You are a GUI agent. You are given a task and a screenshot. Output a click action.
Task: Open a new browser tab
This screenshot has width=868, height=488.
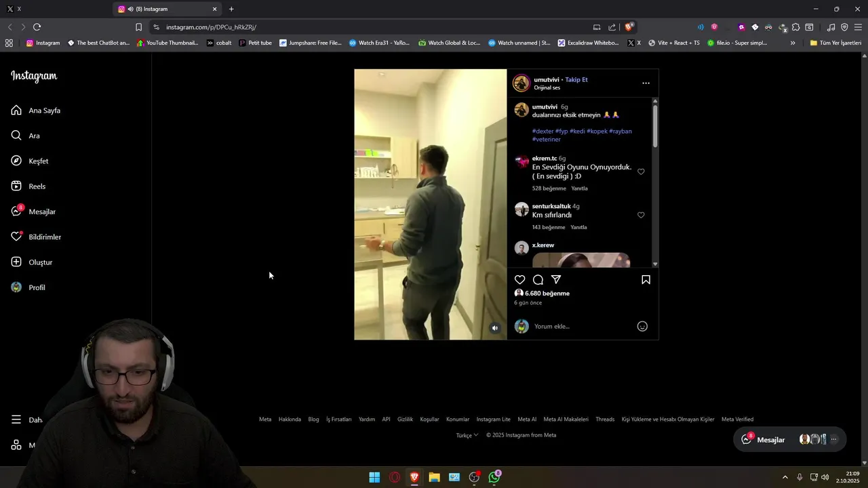[x=231, y=9]
